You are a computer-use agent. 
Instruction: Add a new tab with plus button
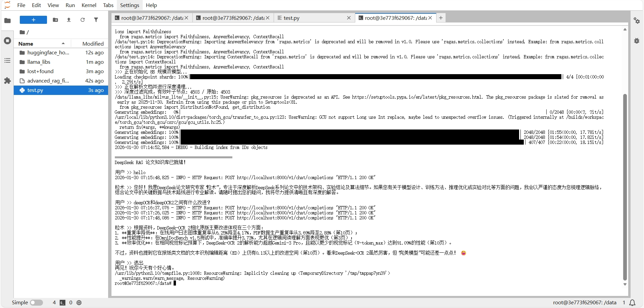pos(441,18)
